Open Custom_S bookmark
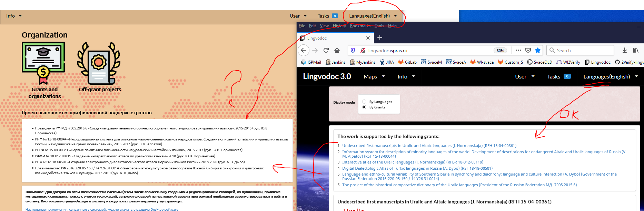 510,62
